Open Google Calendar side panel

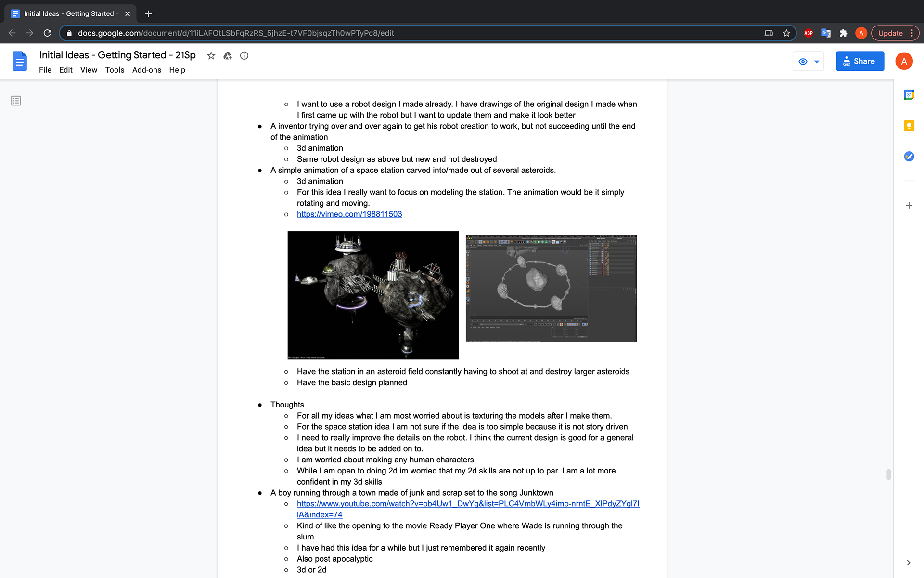pos(909,95)
